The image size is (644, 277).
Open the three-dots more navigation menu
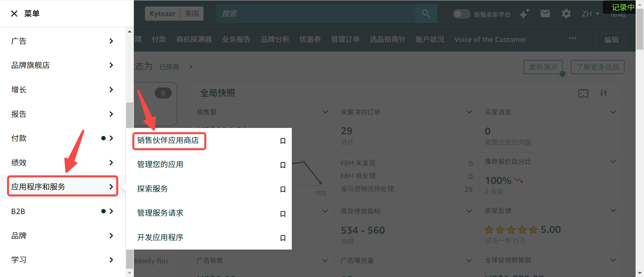coord(572,38)
